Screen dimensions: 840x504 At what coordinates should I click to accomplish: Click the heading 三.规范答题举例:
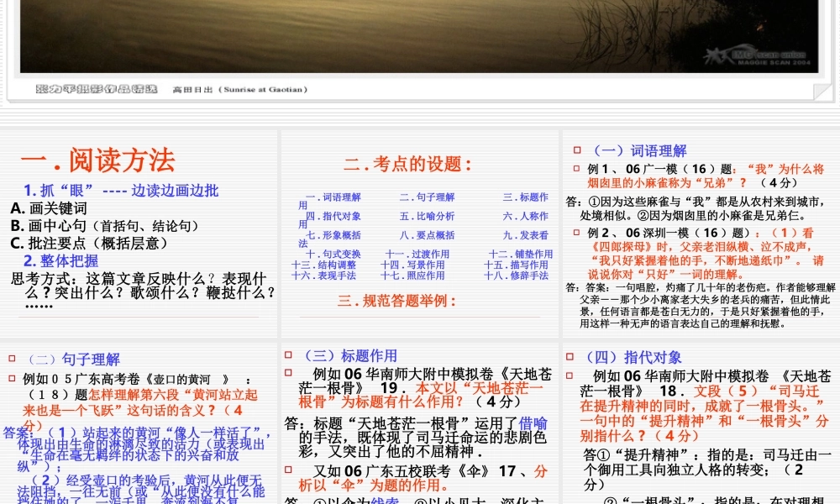coord(396,301)
